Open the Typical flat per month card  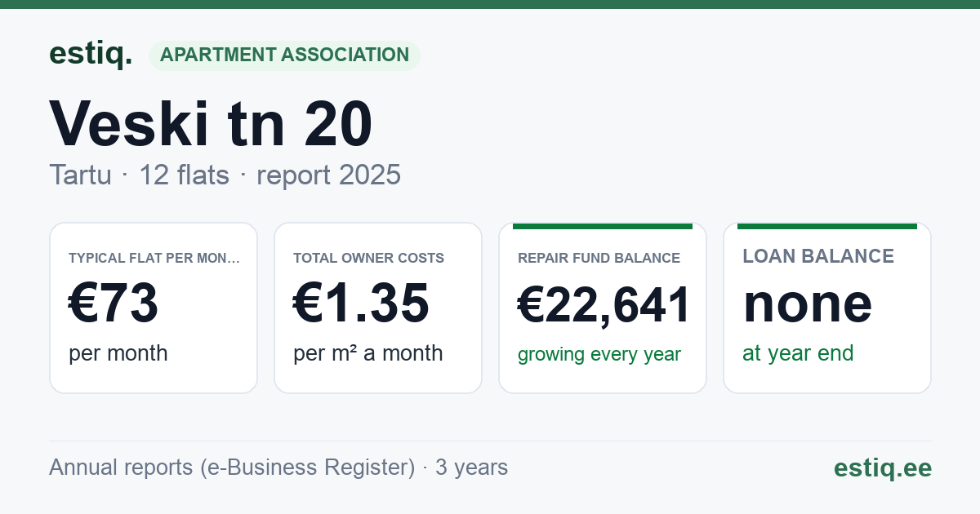click(154, 308)
